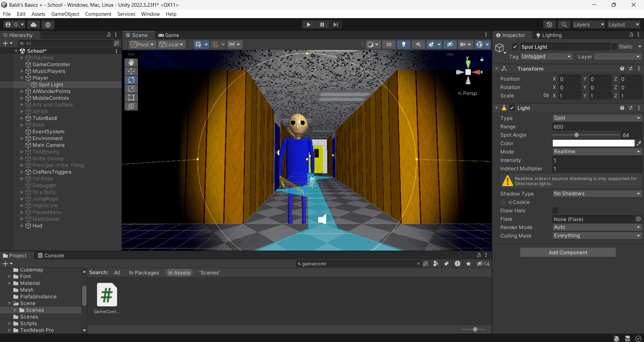Click the Flare object picker icon
The width and height of the screenshot is (644, 342).
[x=638, y=219]
